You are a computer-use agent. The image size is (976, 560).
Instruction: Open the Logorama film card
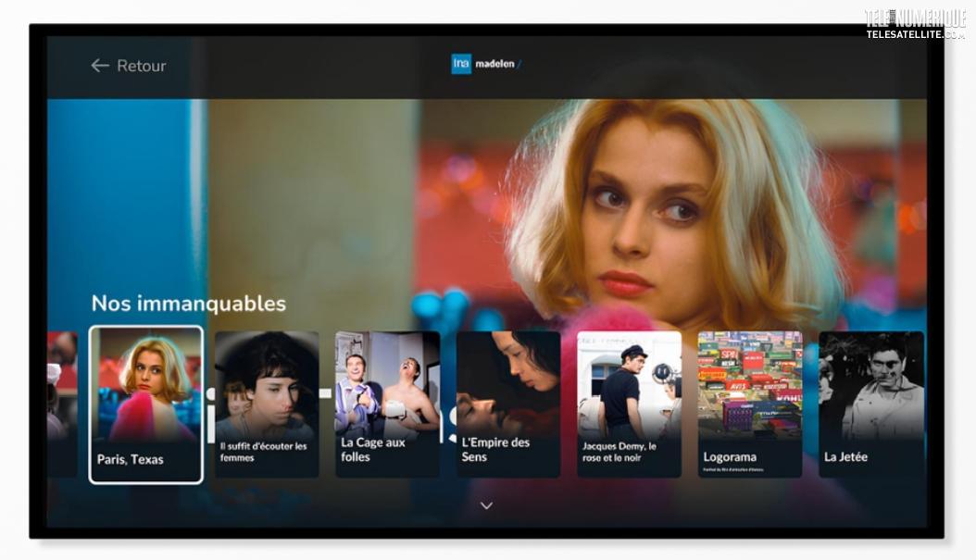tap(750, 404)
